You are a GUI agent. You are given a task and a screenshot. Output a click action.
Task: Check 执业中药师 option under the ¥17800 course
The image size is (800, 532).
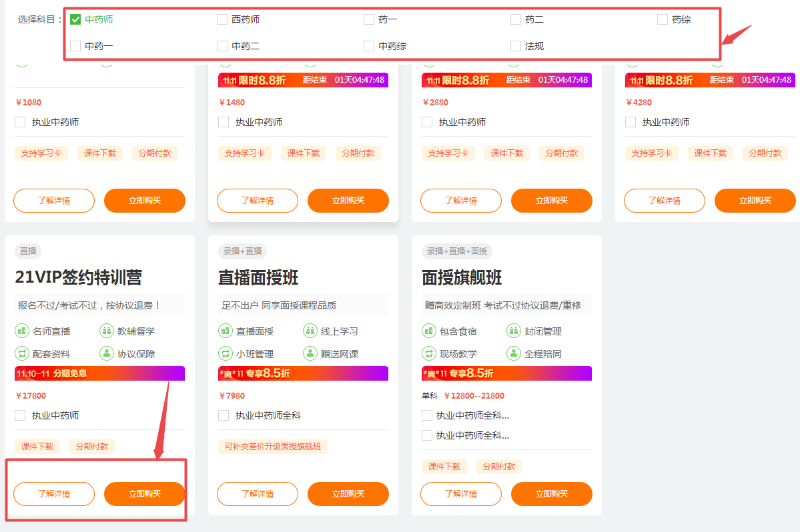point(21,415)
